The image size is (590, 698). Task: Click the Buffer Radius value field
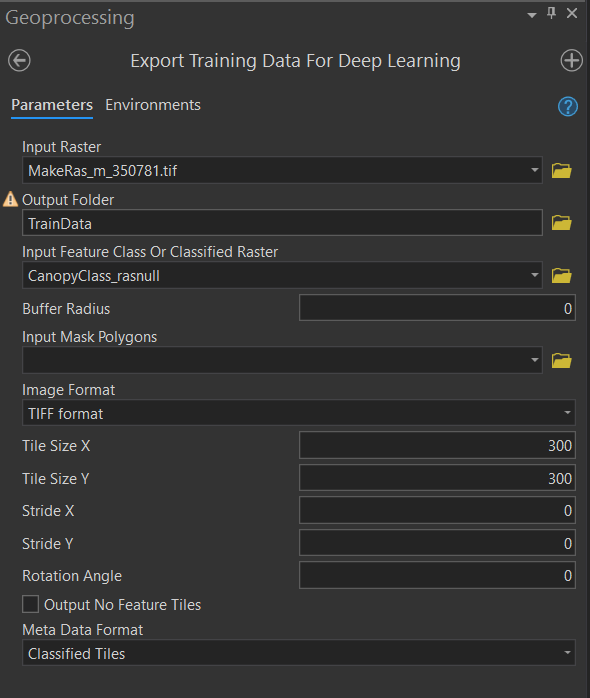click(x=437, y=308)
